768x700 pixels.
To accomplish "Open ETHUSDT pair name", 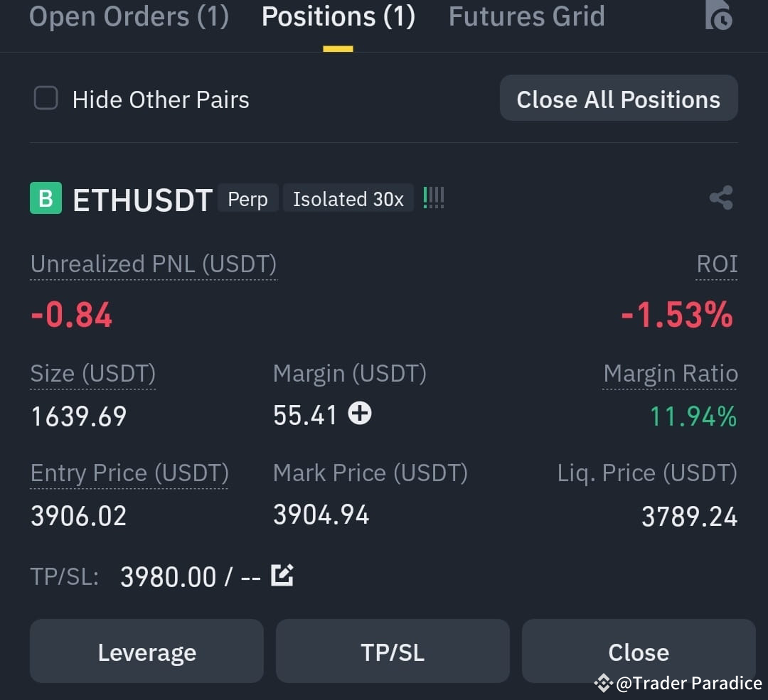I will click(142, 200).
